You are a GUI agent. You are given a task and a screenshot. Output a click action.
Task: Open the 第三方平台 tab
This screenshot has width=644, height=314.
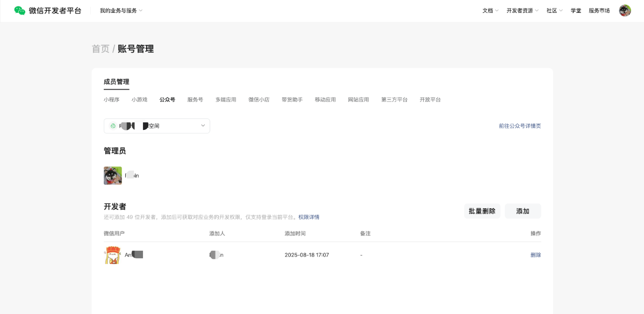[394, 100]
